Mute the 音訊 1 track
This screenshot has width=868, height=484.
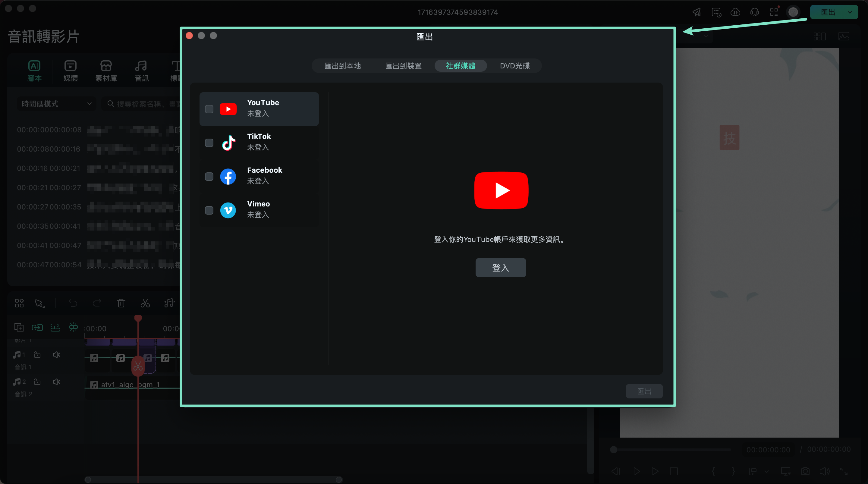[57, 355]
